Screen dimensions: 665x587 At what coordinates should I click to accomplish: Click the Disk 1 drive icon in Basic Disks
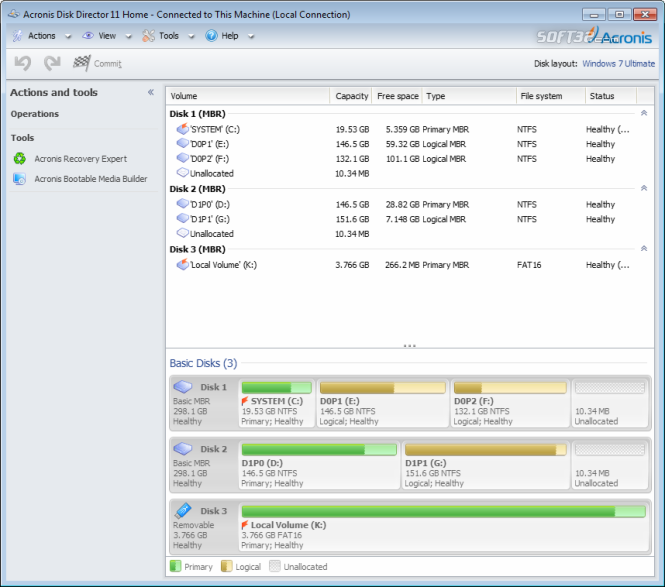coord(183,386)
